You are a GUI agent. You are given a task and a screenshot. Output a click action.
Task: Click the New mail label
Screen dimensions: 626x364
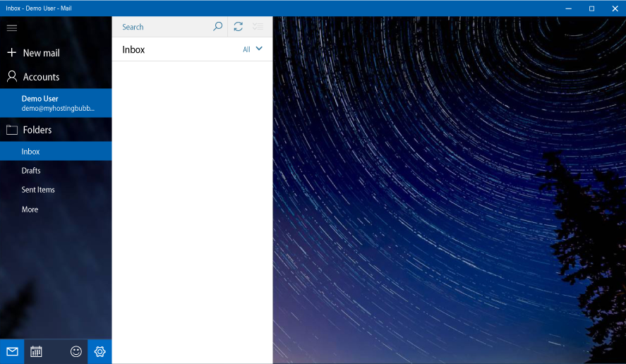[x=41, y=53]
